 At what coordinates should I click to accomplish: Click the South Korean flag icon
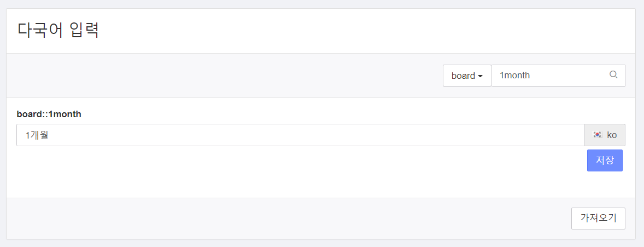[598, 135]
